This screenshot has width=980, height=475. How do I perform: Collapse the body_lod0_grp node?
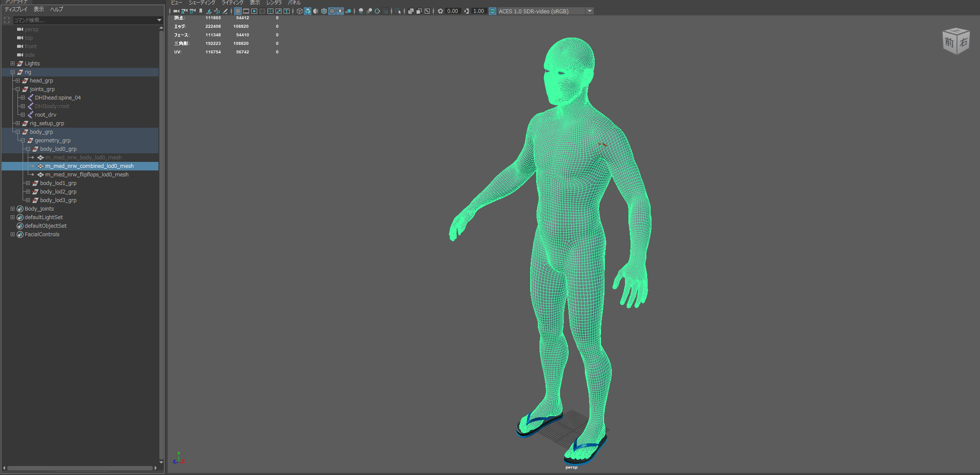click(28, 149)
